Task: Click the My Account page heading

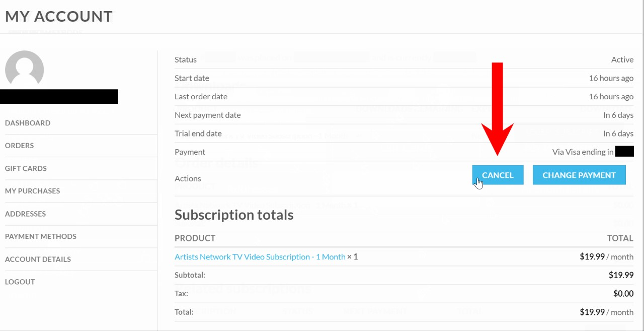Action: (x=59, y=16)
